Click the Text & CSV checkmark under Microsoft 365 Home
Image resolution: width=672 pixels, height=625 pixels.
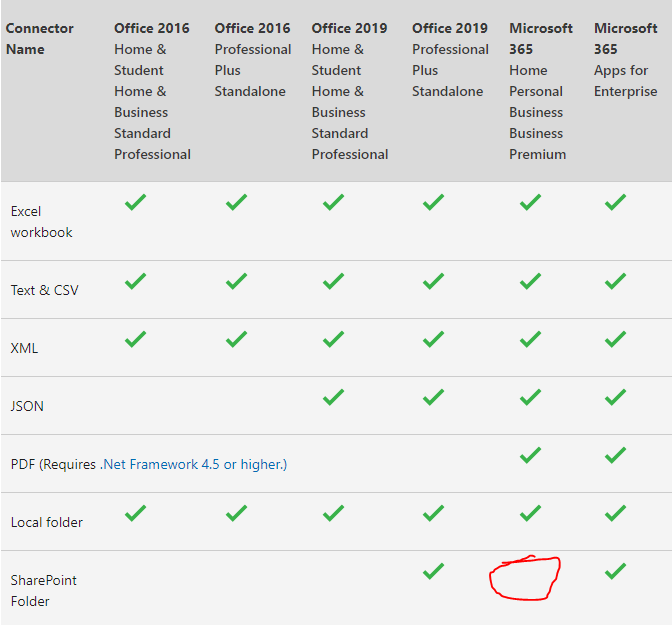pos(531,281)
